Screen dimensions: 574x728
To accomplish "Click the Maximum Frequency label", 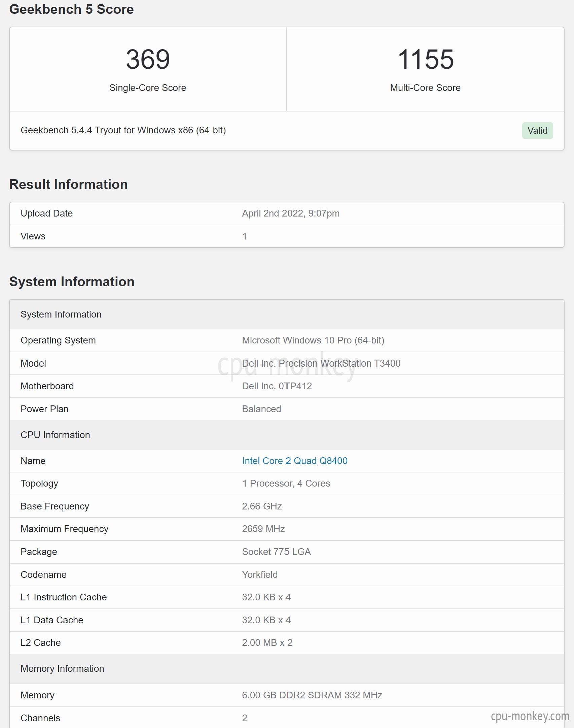I will (x=65, y=529).
